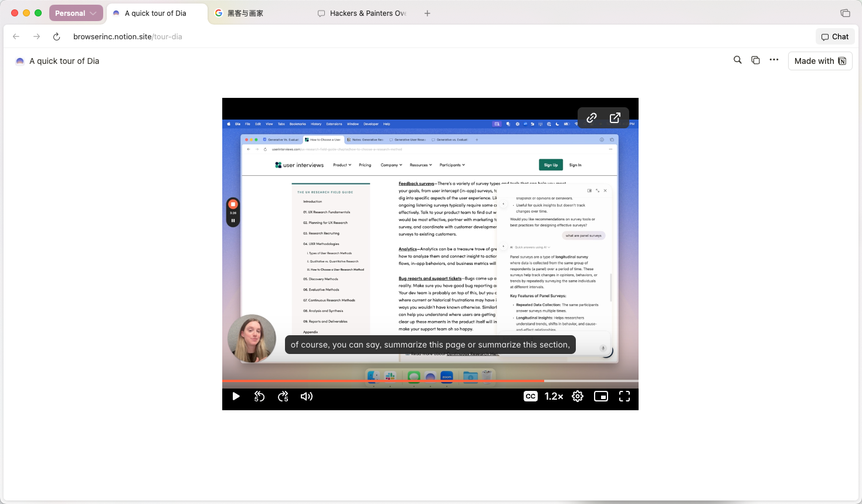Enable picture-in-picture mode
The image size is (862, 504).
[601, 396]
